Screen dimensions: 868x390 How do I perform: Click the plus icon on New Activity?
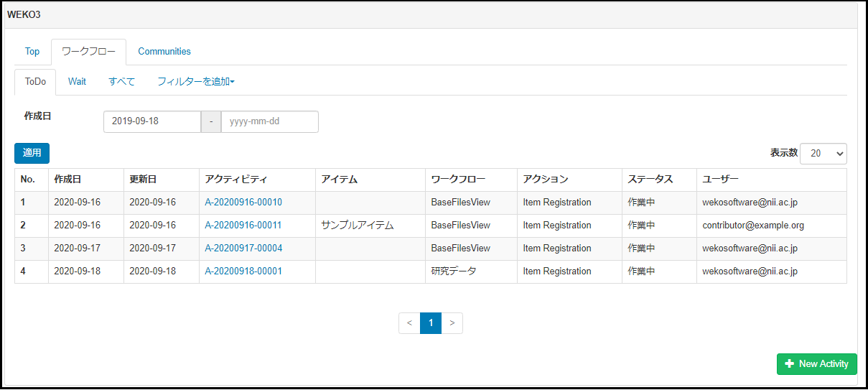(x=789, y=364)
